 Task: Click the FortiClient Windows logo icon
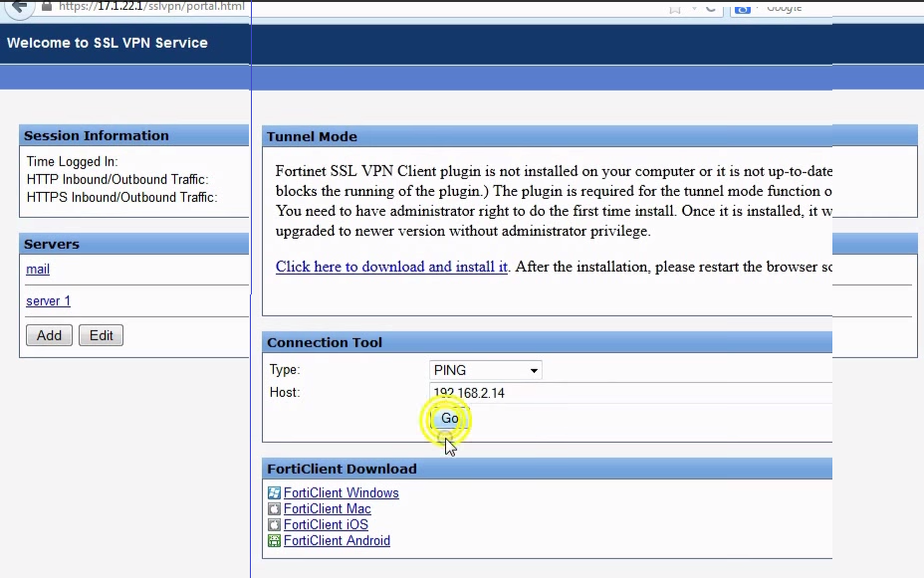coord(274,492)
